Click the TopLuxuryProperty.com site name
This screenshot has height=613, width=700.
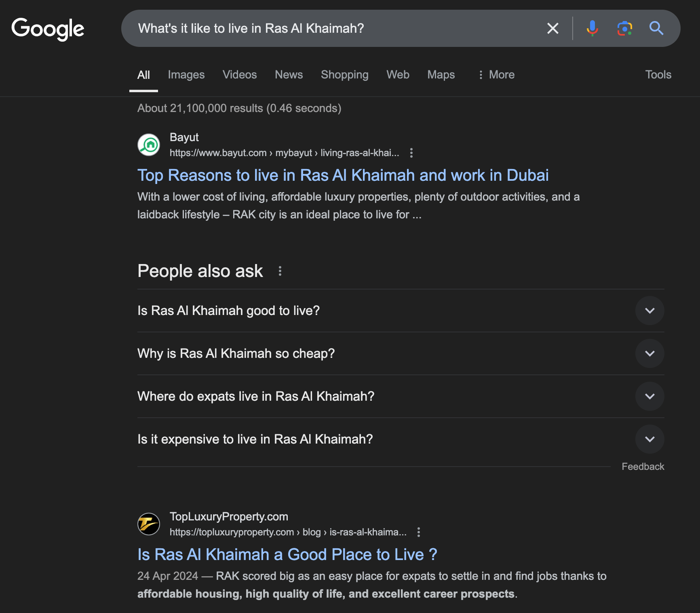pyautogui.click(x=229, y=517)
